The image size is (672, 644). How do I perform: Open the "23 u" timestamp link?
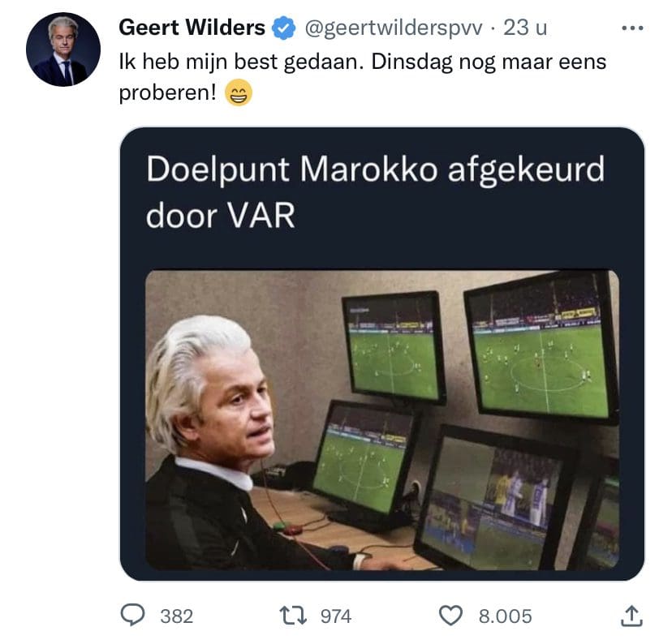pos(525,28)
